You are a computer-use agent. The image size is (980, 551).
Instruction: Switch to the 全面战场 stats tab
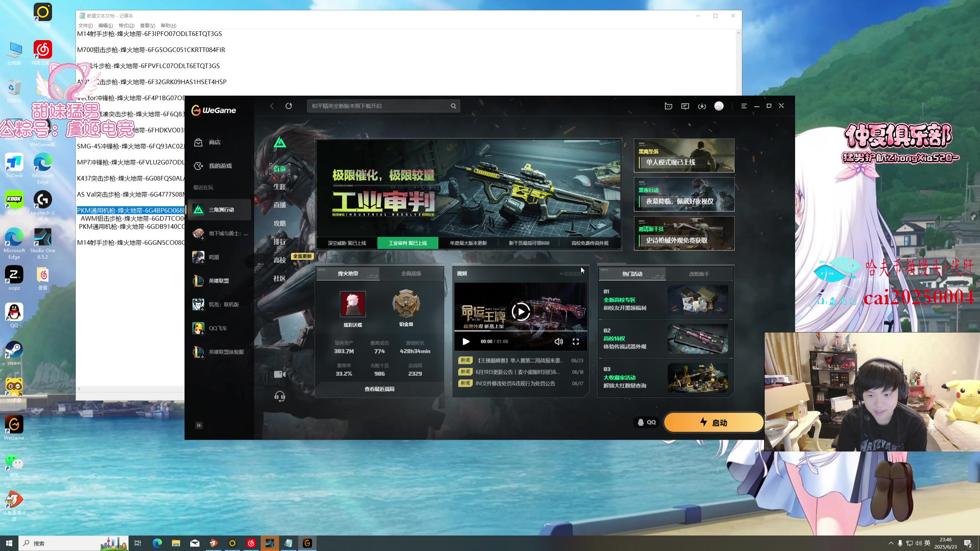[411, 274]
